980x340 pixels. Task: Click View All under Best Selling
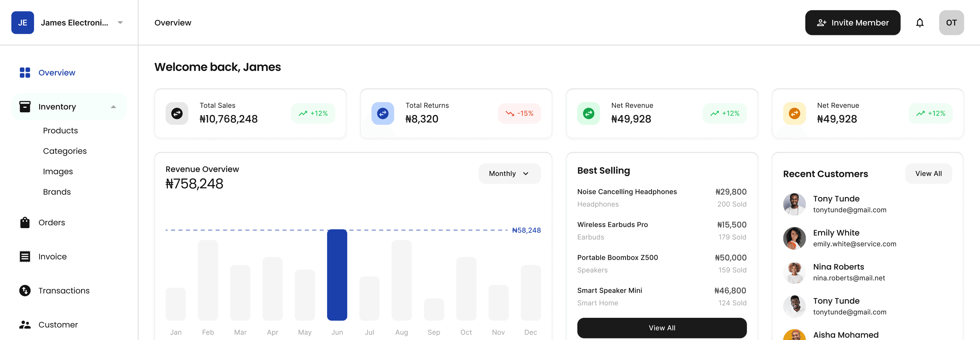661,327
